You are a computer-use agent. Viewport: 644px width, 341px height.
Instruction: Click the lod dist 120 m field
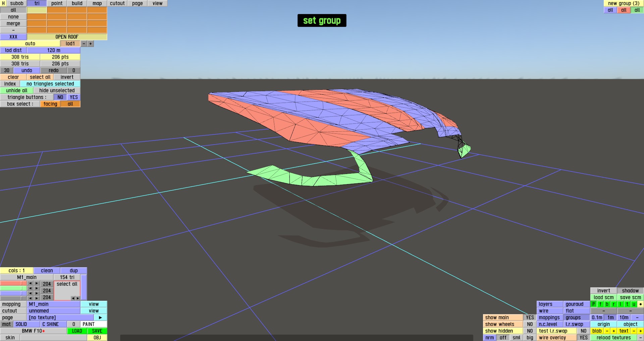[x=54, y=50]
